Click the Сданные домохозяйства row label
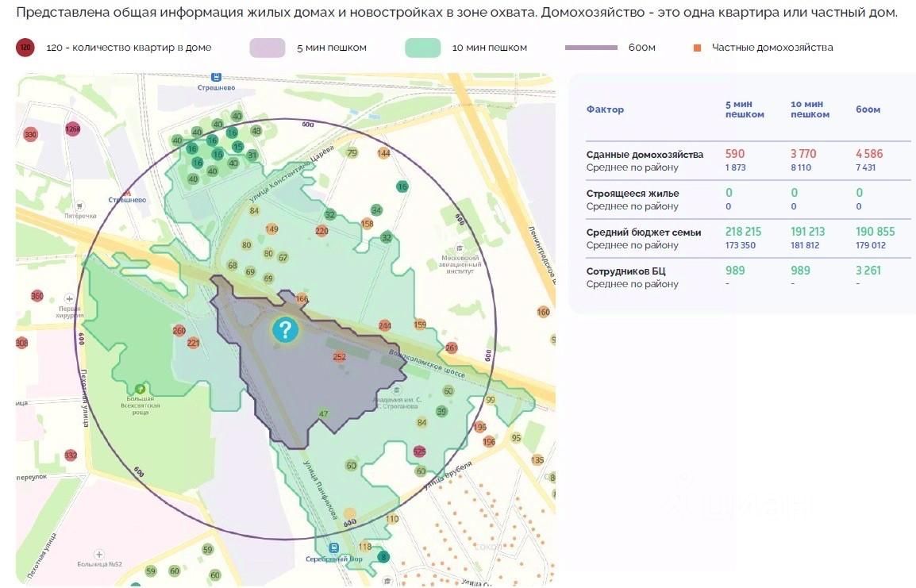This screenshot has width=916, height=588. 645,155
